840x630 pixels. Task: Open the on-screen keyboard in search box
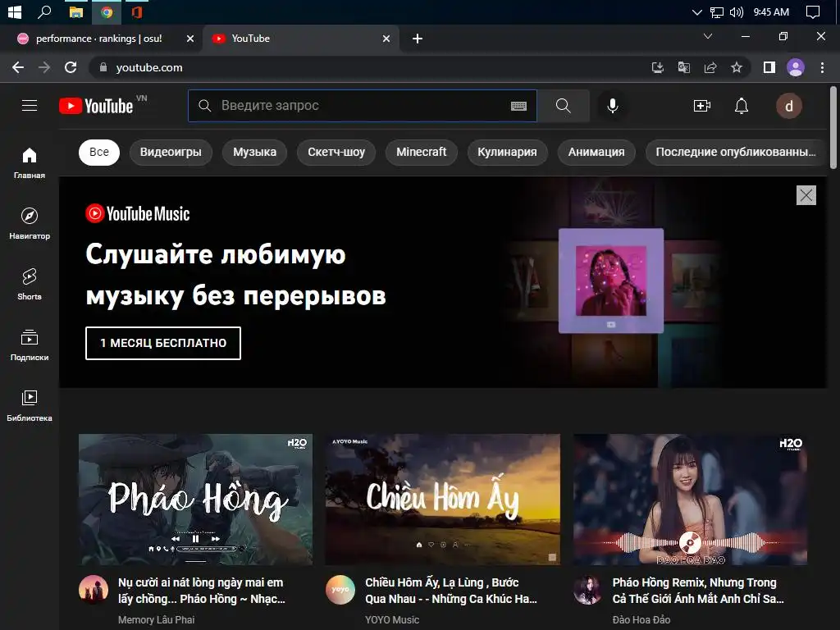click(x=518, y=106)
